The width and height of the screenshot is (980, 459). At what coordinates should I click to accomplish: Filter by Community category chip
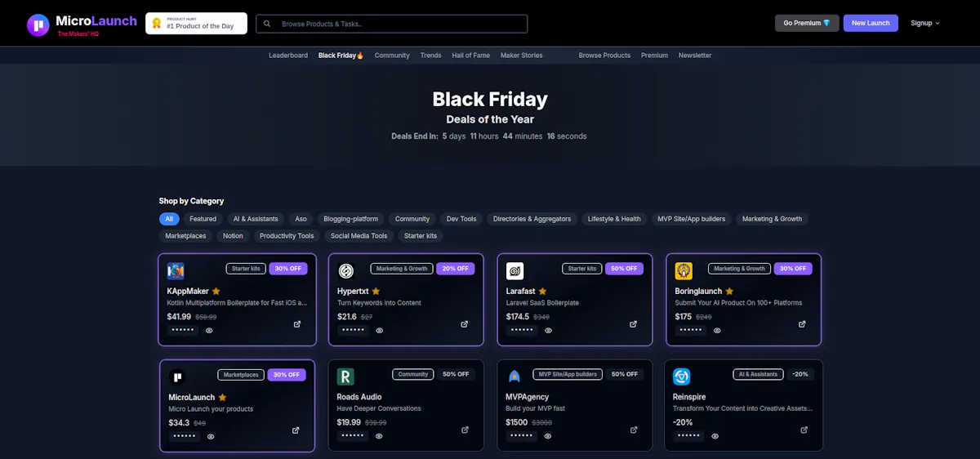click(412, 219)
